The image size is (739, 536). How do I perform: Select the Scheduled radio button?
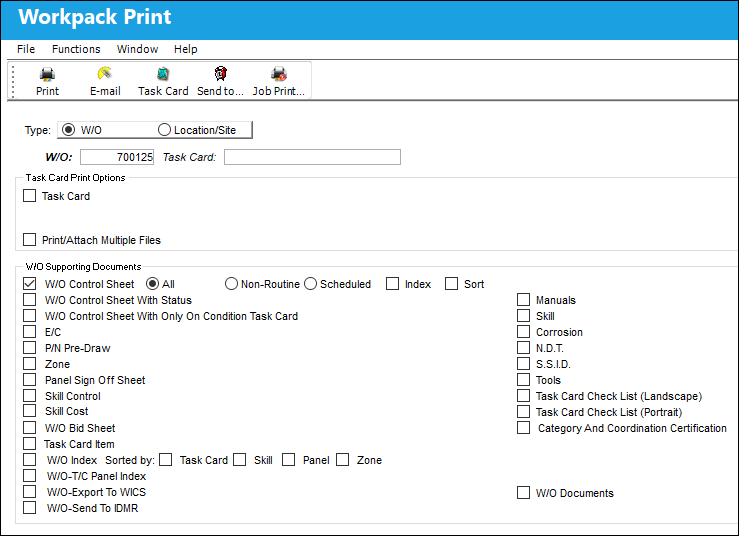click(x=310, y=284)
